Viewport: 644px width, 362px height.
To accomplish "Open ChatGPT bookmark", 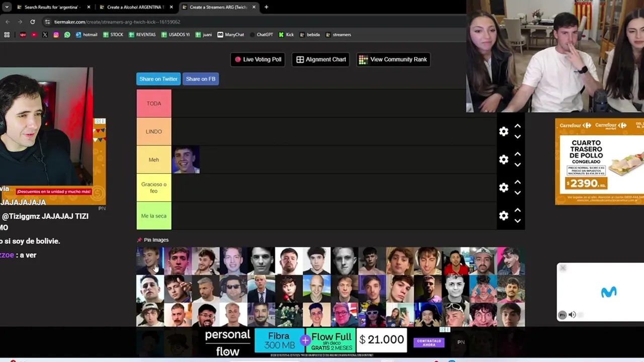I will click(x=261, y=35).
